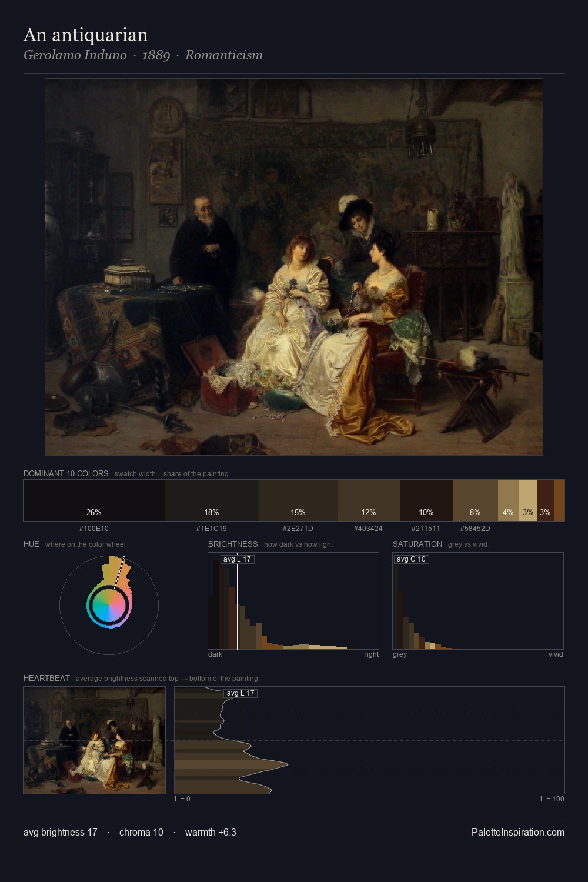This screenshot has width=588, height=882.
Task: Click the warmth +6.3 footer stat
Action: [x=211, y=832]
